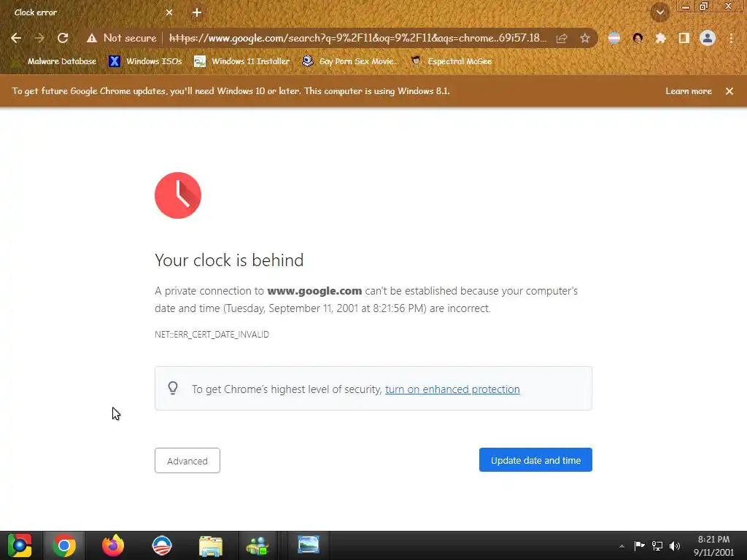Open Action Center flag icon in tray

click(x=639, y=545)
